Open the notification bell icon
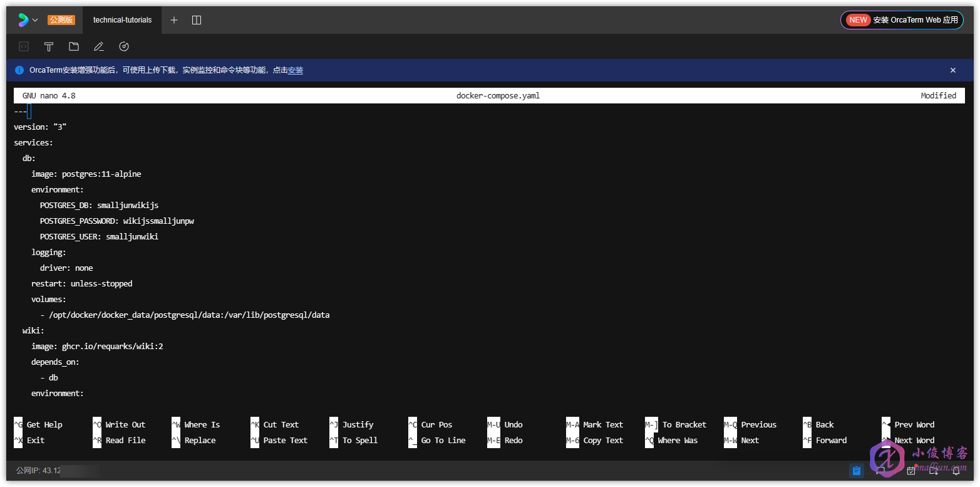This screenshot has width=980, height=487. pyautogui.click(x=956, y=471)
